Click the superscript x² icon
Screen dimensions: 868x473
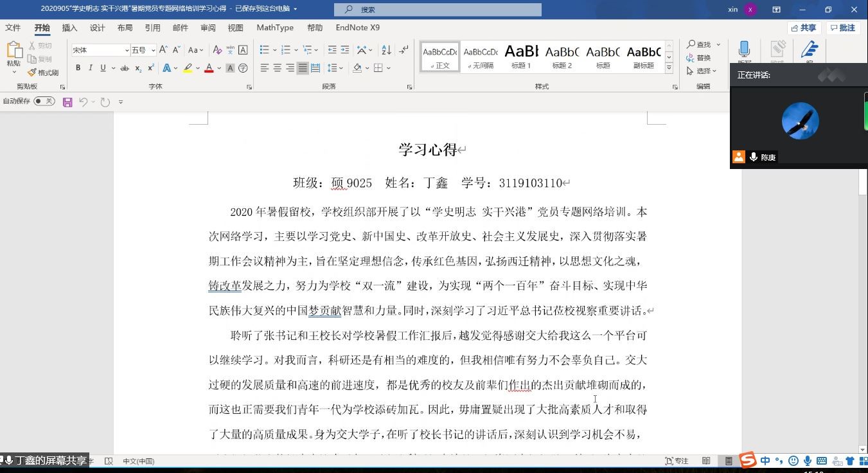(151, 68)
